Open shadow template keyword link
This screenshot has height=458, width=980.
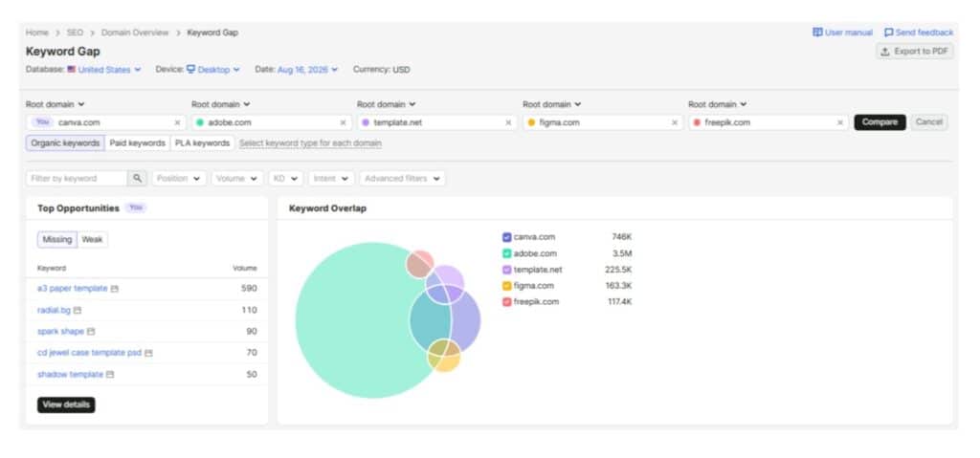[x=70, y=374]
